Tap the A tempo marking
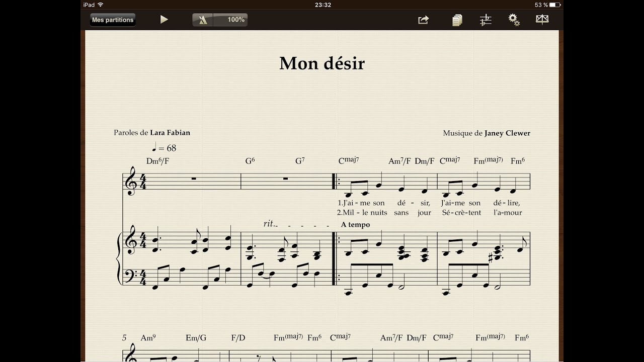 (355, 225)
